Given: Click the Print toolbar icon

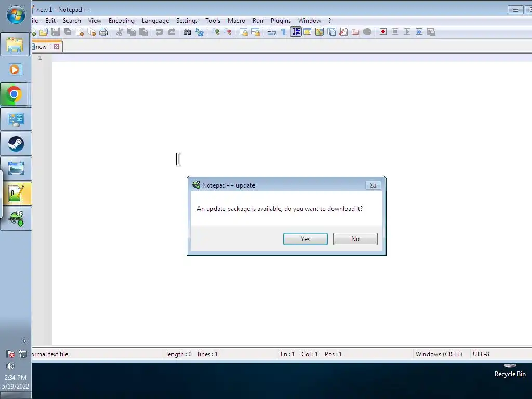Looking at the screenshot, I should (x=103, y=32).
